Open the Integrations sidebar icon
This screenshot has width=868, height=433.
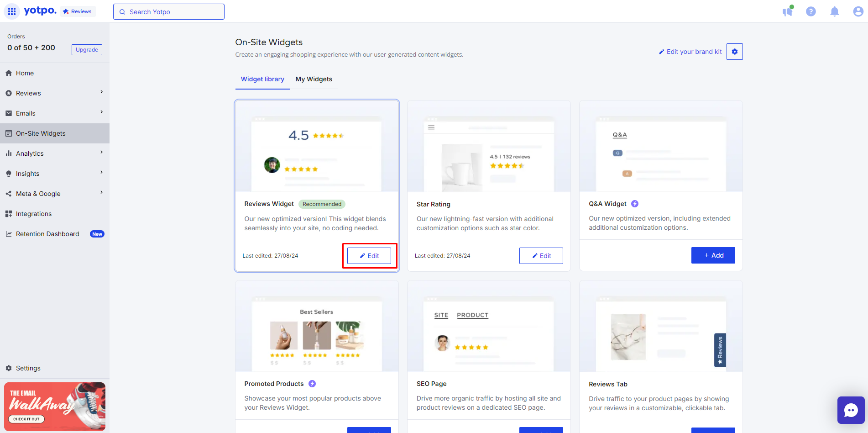click(9, 213)
